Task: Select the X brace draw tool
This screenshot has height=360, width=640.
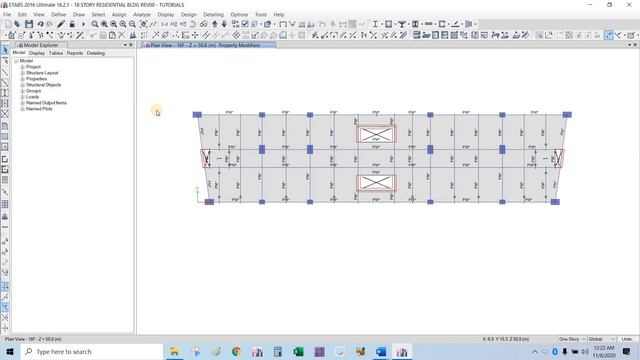Action: pos(5,114)
